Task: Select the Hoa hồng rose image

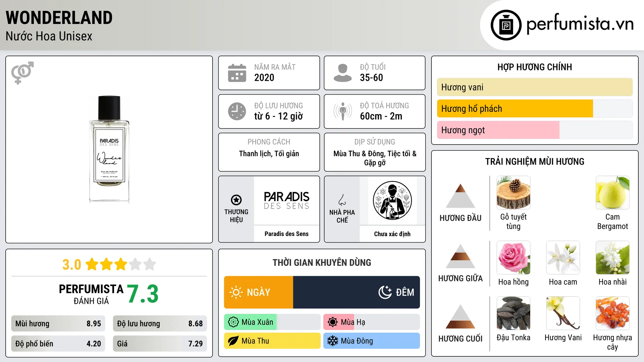Action: (x=514, y=258)
